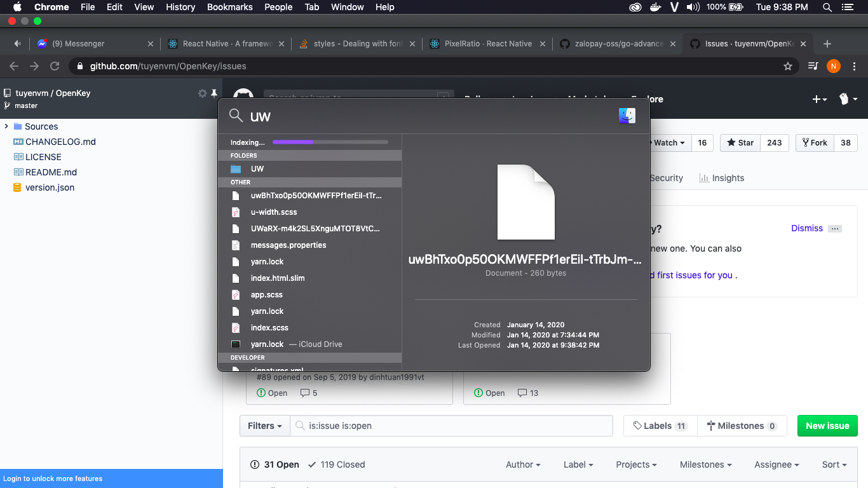Open LICENSE file in sidebar tree

click(43, 157)
